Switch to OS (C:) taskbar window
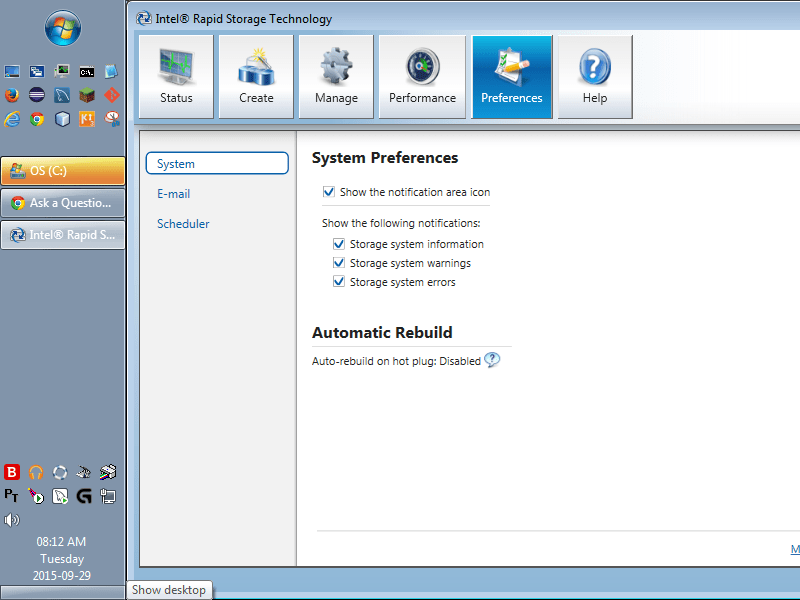The width and height of the screenshot is (800, 600). tap(63, 171)
